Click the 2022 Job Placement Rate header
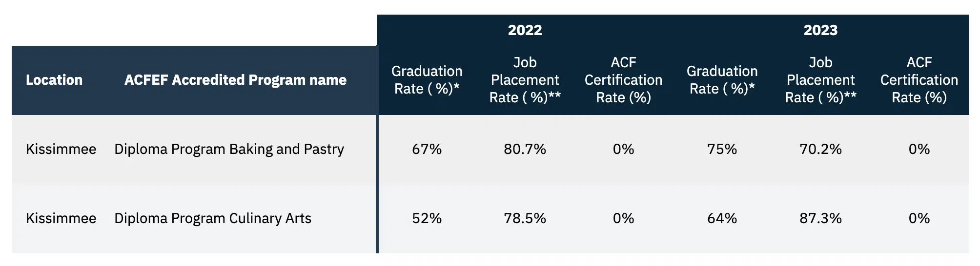The image size is (980, 266). pos(525,80)
